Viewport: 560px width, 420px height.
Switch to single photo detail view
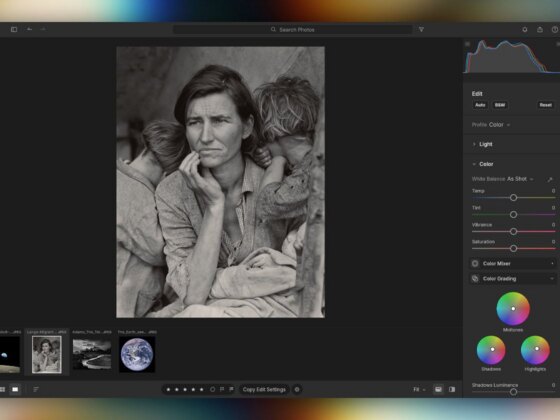pos(15,389)
